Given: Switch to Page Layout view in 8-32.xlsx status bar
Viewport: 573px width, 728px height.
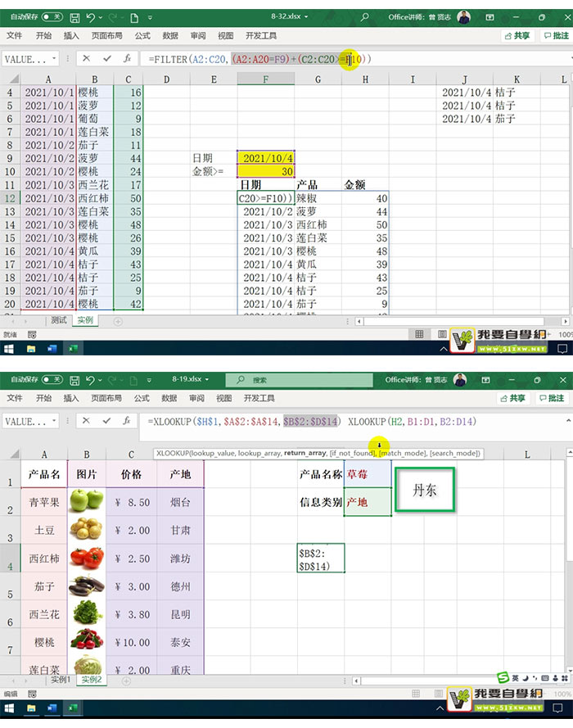Looking at the screenshot, I should [442, 334].
